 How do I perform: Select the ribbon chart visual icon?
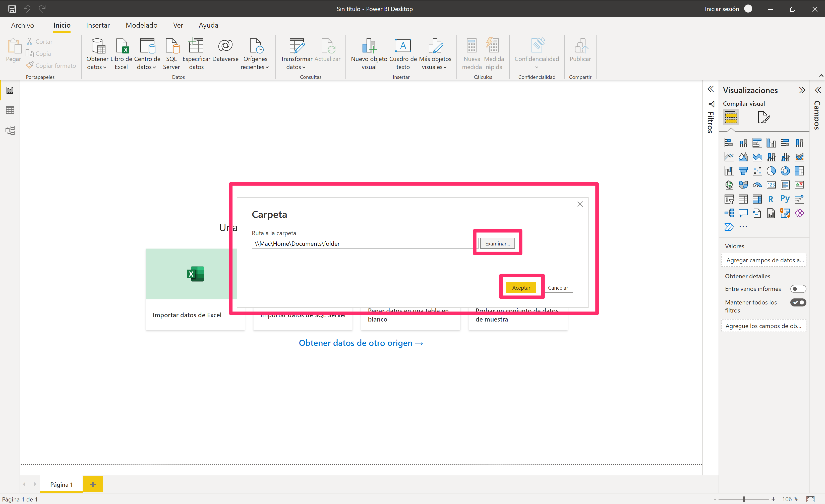799,157
